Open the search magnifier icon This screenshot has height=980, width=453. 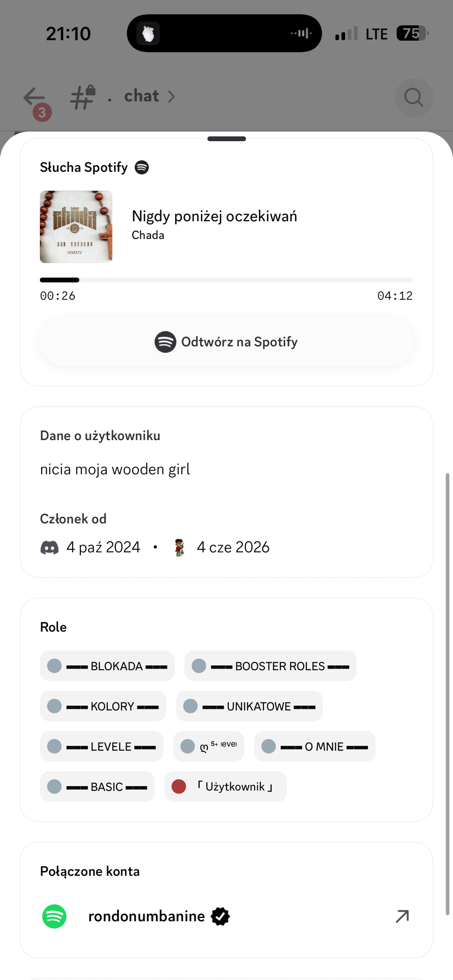coord(414,97)
